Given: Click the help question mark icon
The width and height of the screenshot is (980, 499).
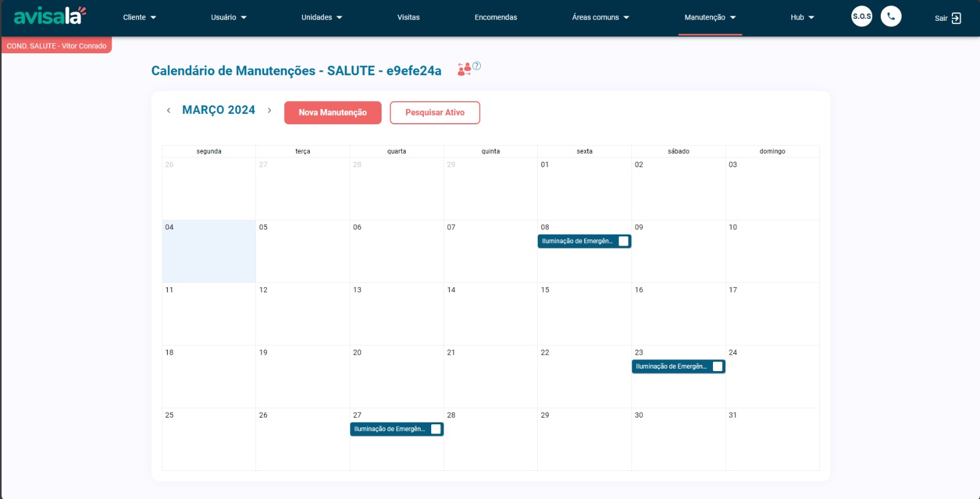Looking at the screenshot, I should coord(477,66).
